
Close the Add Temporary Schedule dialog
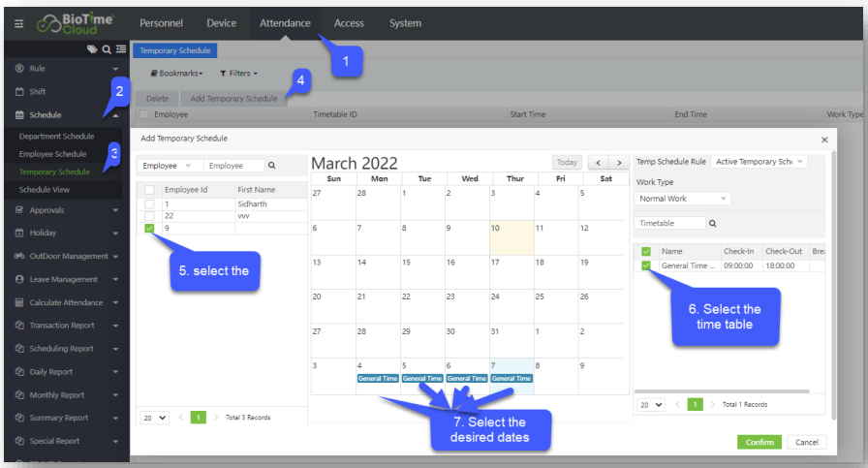[824, 140]
